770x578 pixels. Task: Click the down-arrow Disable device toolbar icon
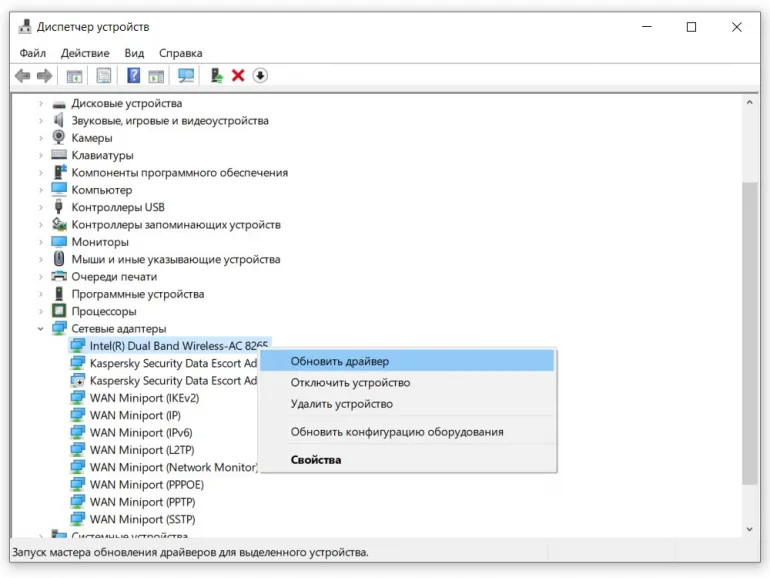(260, 76)
